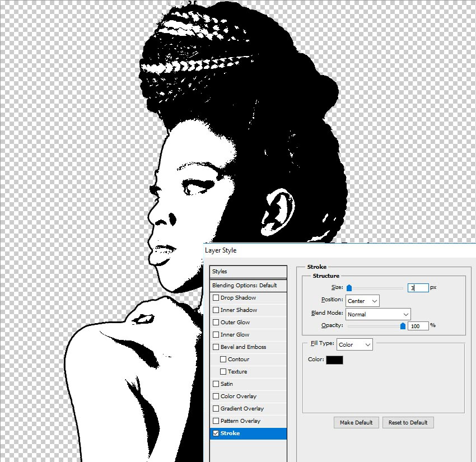The width and height of the screenshot is (476, 462).
Task: Tick the Outer Glow checkbox
Action: tap(216, 322)
